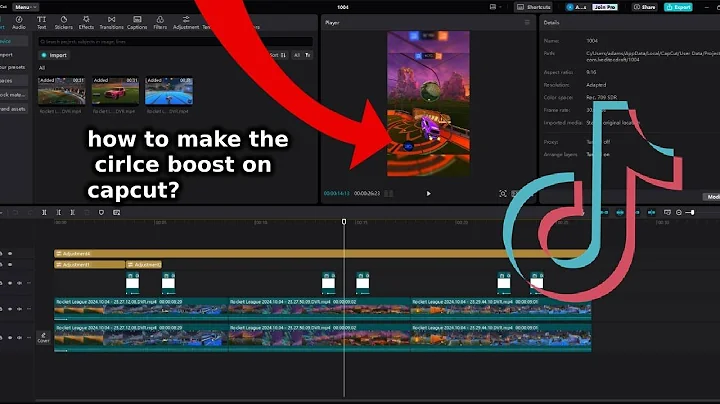The width and height of the screenshot is (720, 404).
Task: Open the Sort dropdown
Action: [x=277, y=55]
